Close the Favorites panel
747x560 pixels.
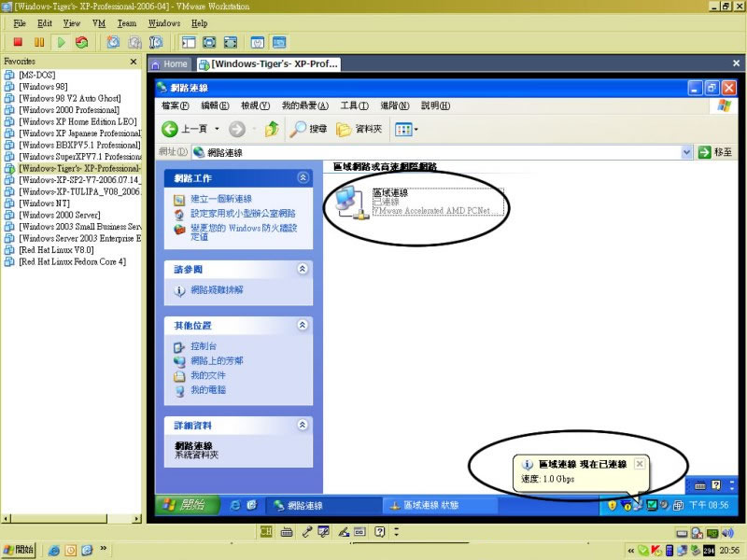click(134, 62)
